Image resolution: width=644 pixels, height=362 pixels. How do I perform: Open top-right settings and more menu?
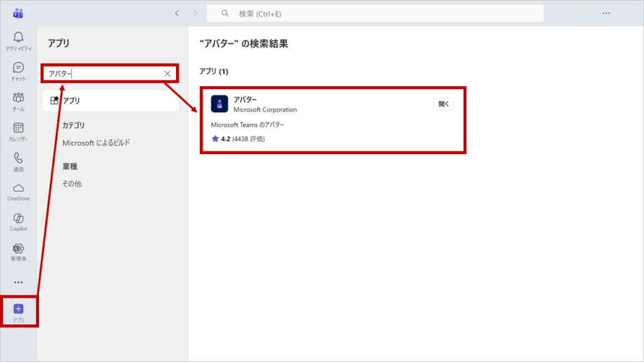(x=606, y=13)
